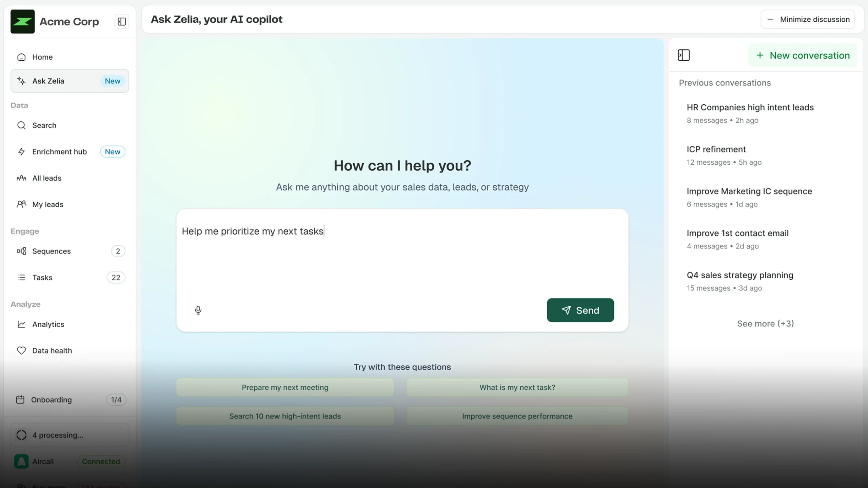868x488 pixels.
Task: Open the Tasks menu item
Action: [42, 278]
